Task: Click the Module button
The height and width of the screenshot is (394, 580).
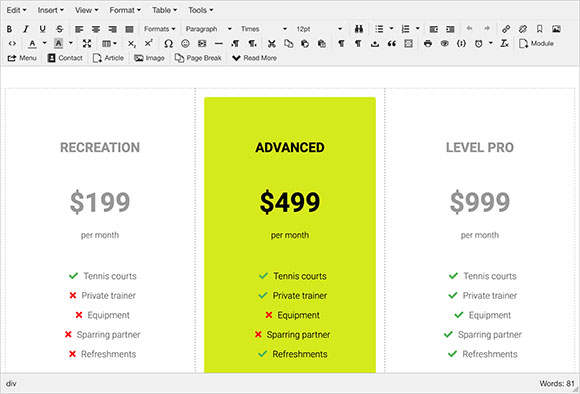Action: 536,44
